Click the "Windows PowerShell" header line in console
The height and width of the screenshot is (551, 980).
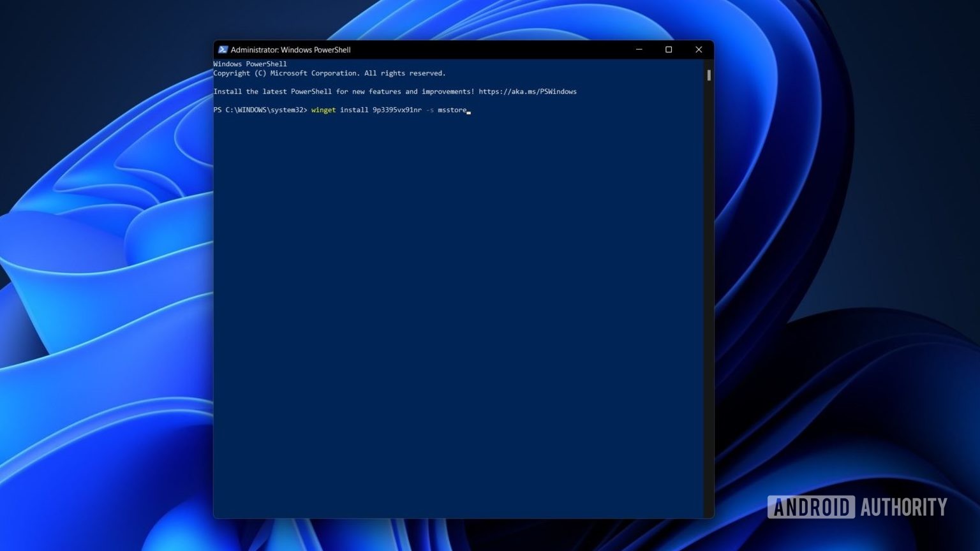point(250,64)
